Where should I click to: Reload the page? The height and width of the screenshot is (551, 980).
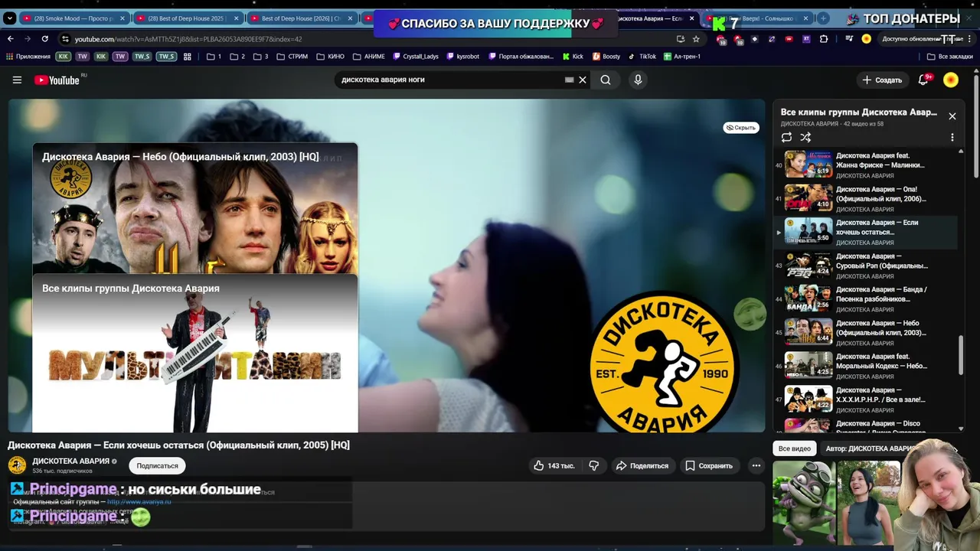[45, 38]
